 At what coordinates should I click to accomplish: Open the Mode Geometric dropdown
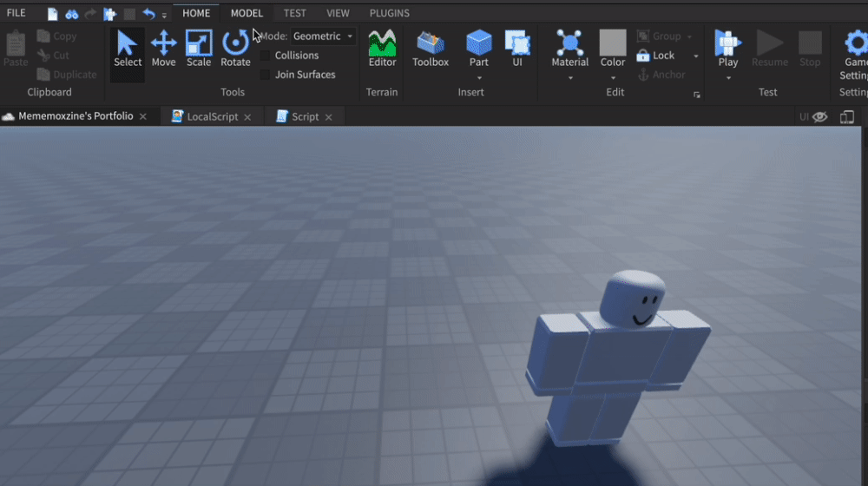[323, 36]
